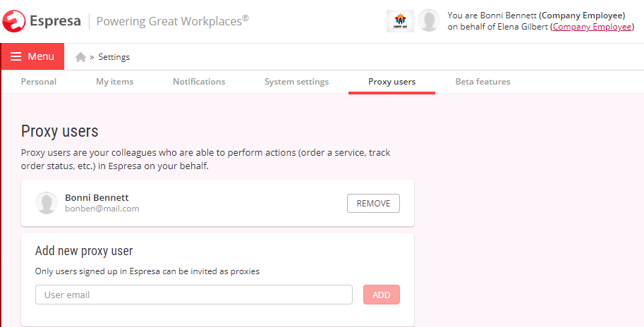Screen dimensions: 644x327
Task: Click the ADD button
Action: pos(382,295)
